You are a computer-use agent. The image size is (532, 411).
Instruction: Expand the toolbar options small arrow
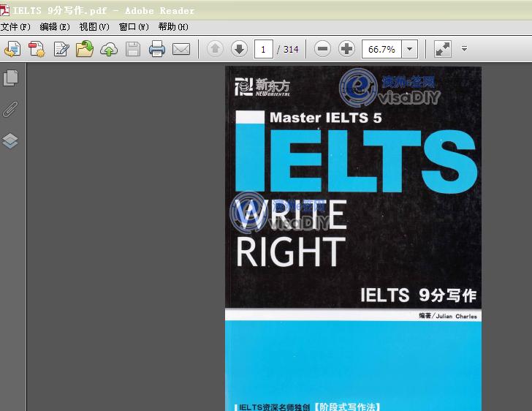[x=464, y=48]
